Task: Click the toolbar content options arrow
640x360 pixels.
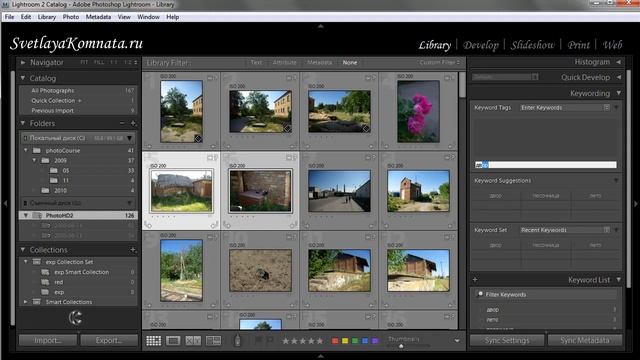Action: tap(457, 341)
